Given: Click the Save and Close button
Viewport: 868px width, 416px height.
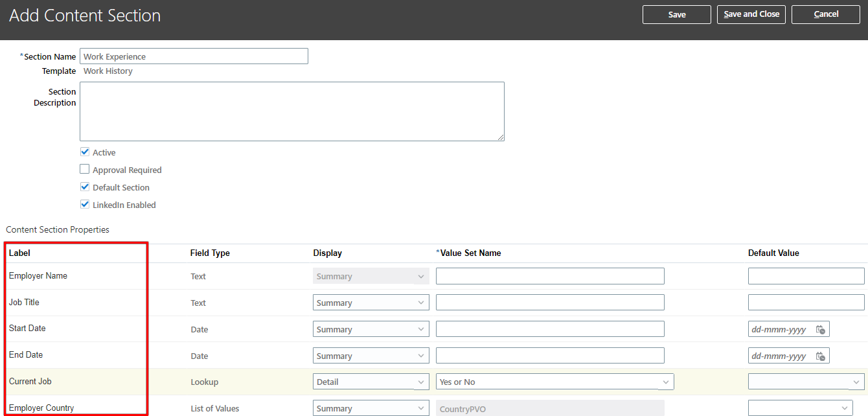Looking at the screenshot, I should point(751,14).
